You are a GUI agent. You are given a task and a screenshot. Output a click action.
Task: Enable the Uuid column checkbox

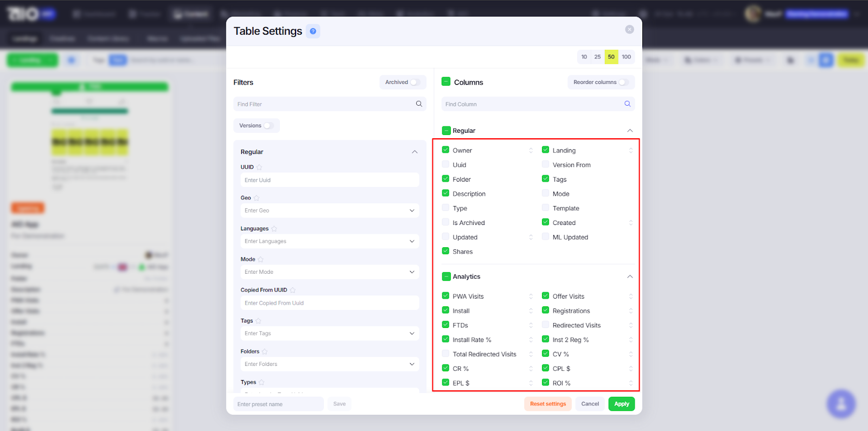(x=445, y=164)
